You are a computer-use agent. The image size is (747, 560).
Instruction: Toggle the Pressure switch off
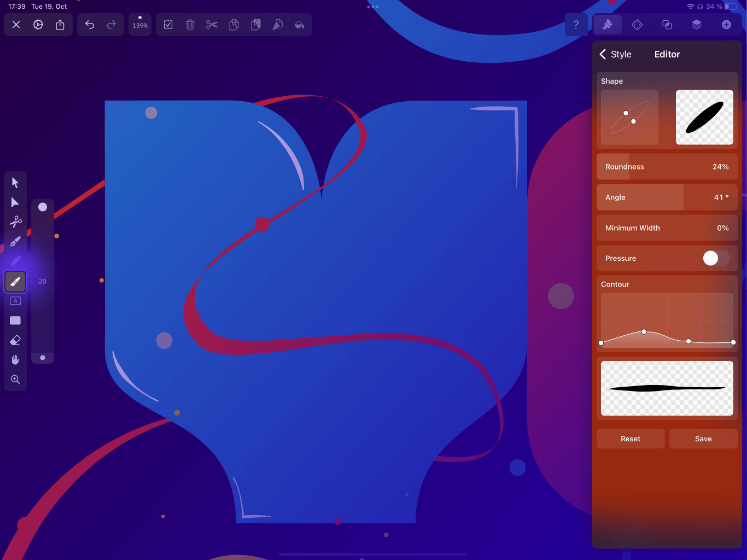click(716, 258)
